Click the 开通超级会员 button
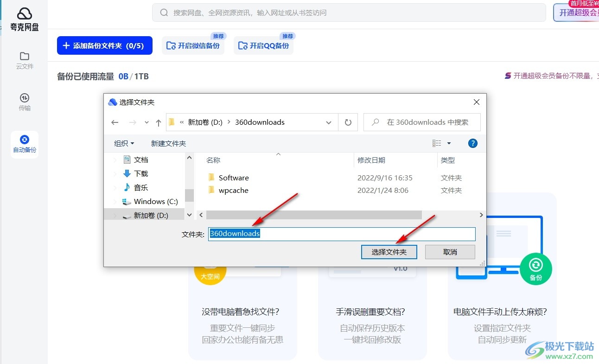This screenshot has width=599, height=364. tap(576, 13)
